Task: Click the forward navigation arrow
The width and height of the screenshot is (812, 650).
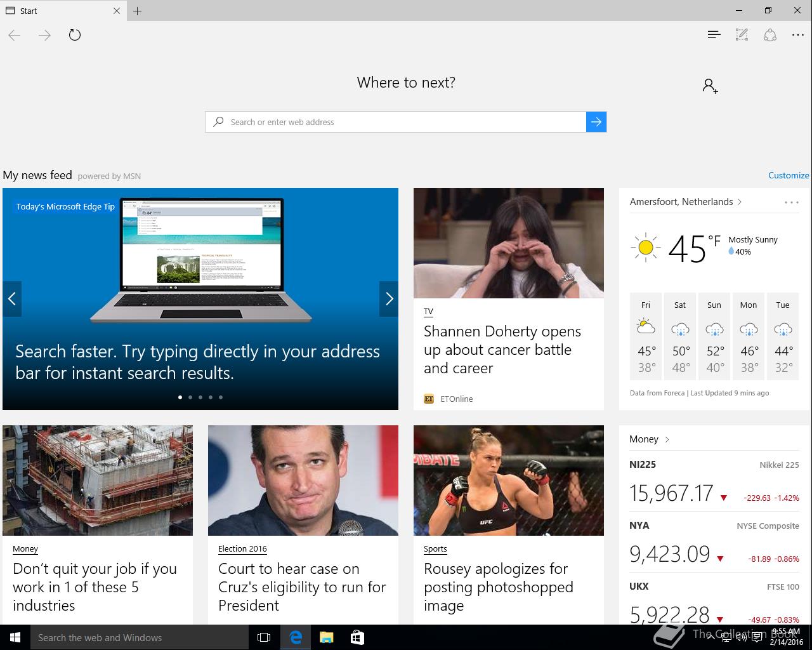Action: 44,35
